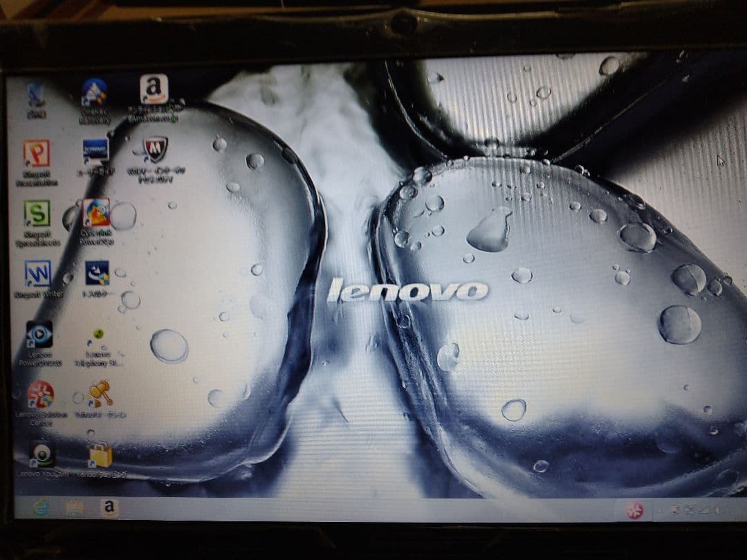Click the red security tray icon
This screenshot has width=747, height=560.
(x=674, y=510)
